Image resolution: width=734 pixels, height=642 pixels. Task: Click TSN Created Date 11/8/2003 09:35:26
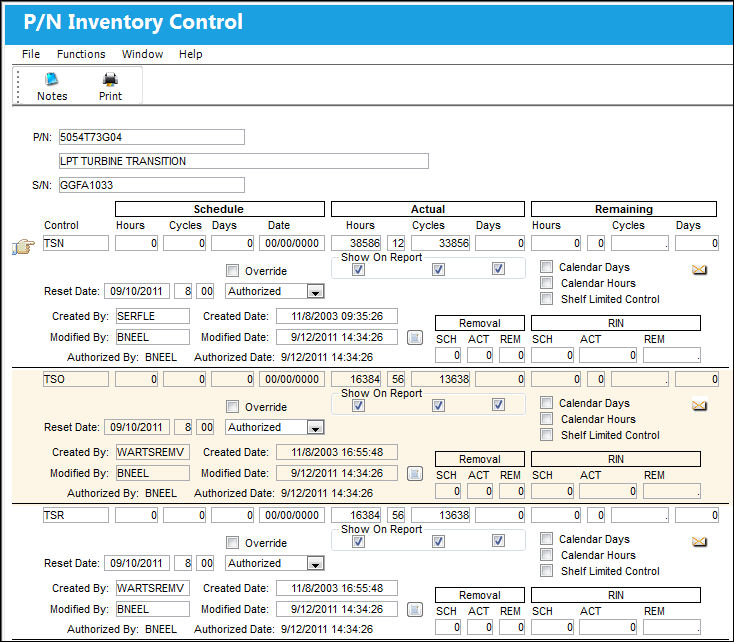pyautogui.click(x=337, y=316)
